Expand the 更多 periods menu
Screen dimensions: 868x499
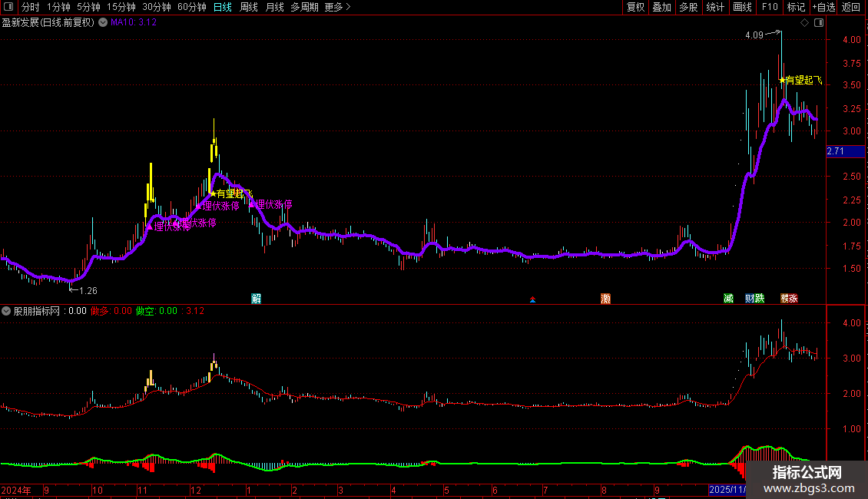coord(337,7)
